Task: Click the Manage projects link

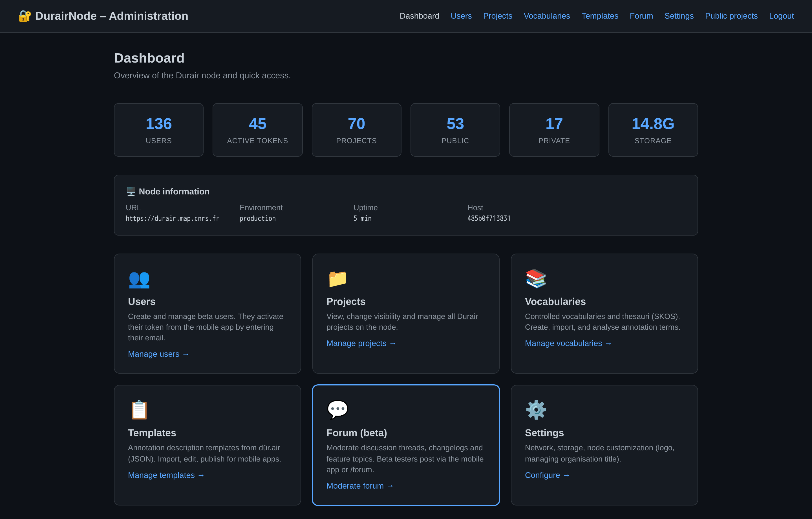Action: 361,343
